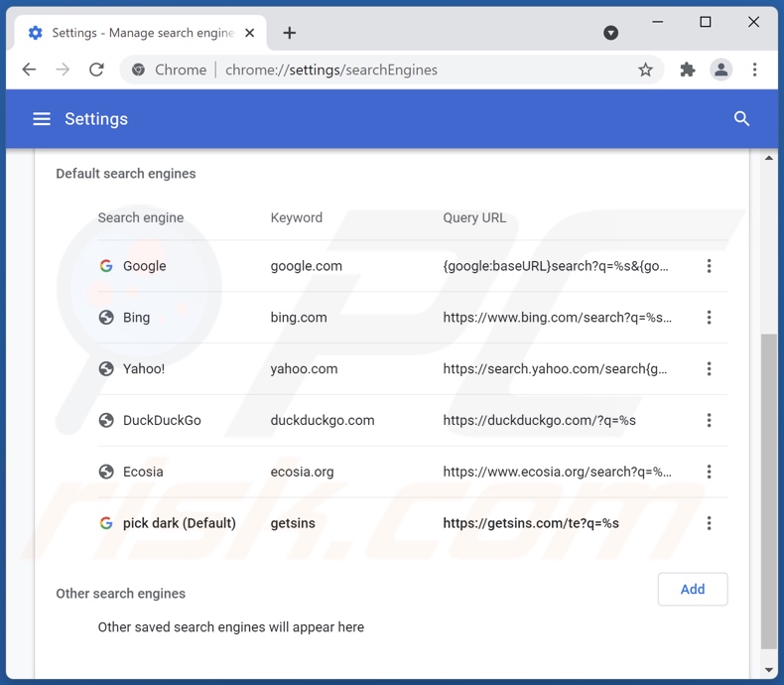784x685 pixels.
Task: Open more actions for Bing search engine
Action: click(x=709, y=318)
